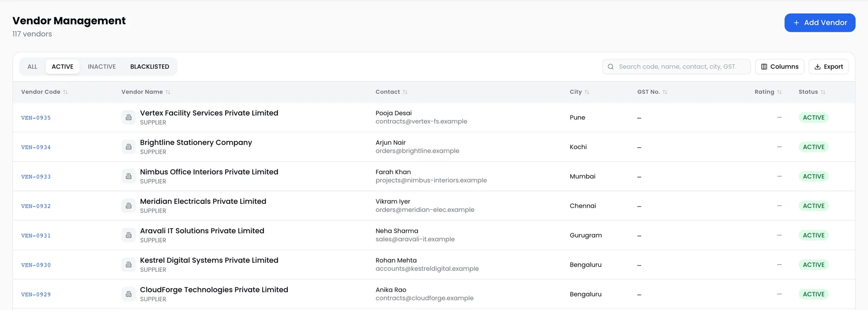Show ALL vendors tab
The image size is (868, 310).
point(32,67)
